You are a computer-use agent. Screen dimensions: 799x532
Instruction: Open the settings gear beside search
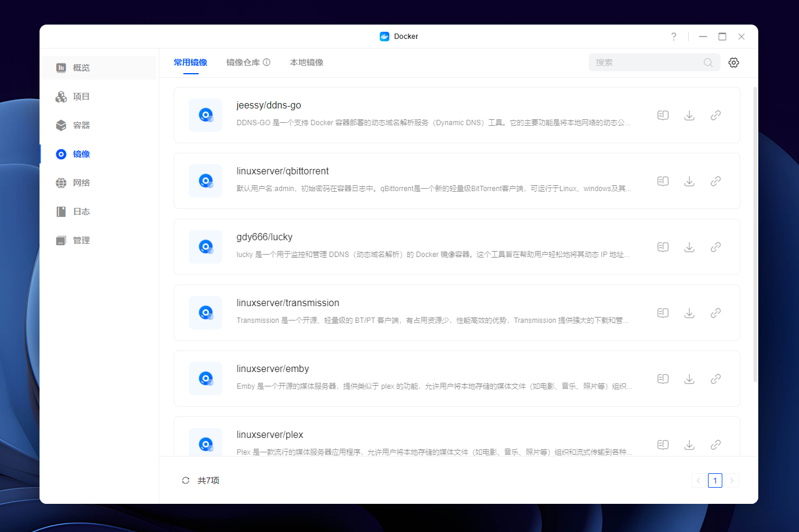pyautogui.click(x=734, y=62)
